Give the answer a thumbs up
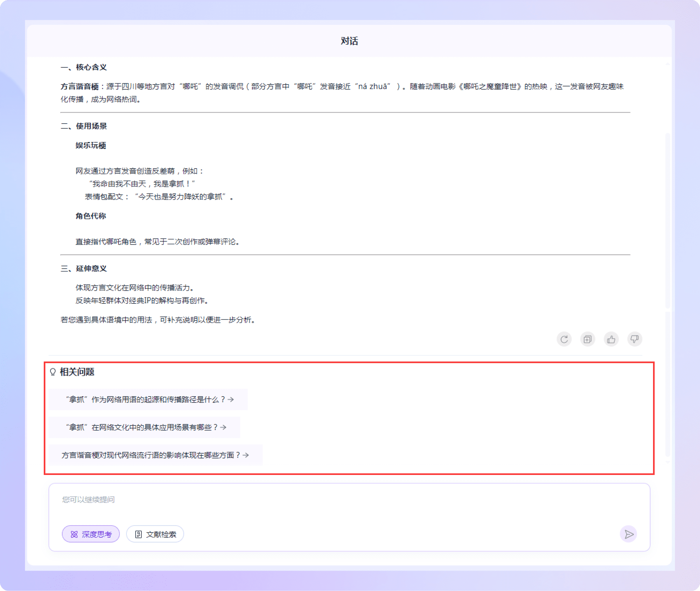This screenshot has height=591, width=700. tap(611, 339)
